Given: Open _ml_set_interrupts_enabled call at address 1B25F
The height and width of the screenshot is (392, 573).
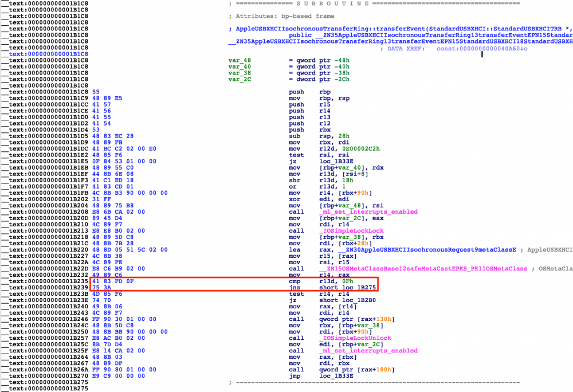Looking at the screenshot, I should point(368,351).
